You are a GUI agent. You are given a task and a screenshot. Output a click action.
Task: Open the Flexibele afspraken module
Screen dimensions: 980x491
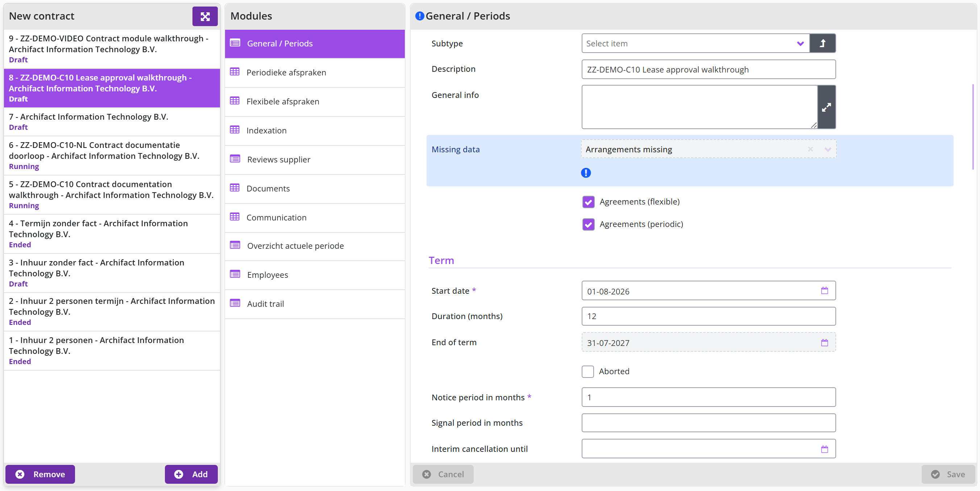click(x=315, y=102)
